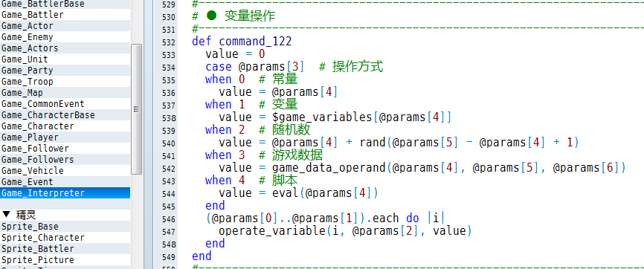Click the '操作方式' comment
644x269 pixels.
[x=351, y=67]
